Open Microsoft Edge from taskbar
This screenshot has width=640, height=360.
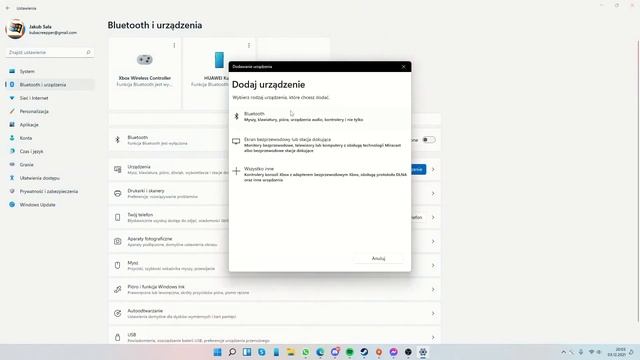320,352
